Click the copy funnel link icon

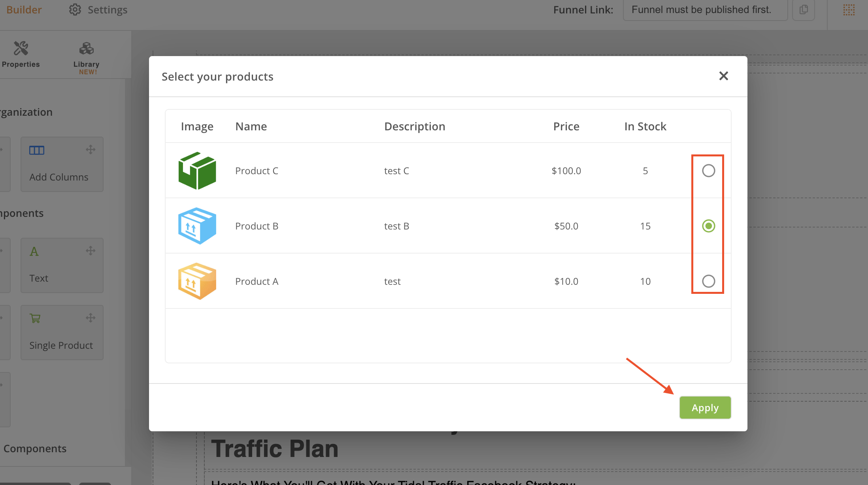pyautogui.click(x=803, y=9)
